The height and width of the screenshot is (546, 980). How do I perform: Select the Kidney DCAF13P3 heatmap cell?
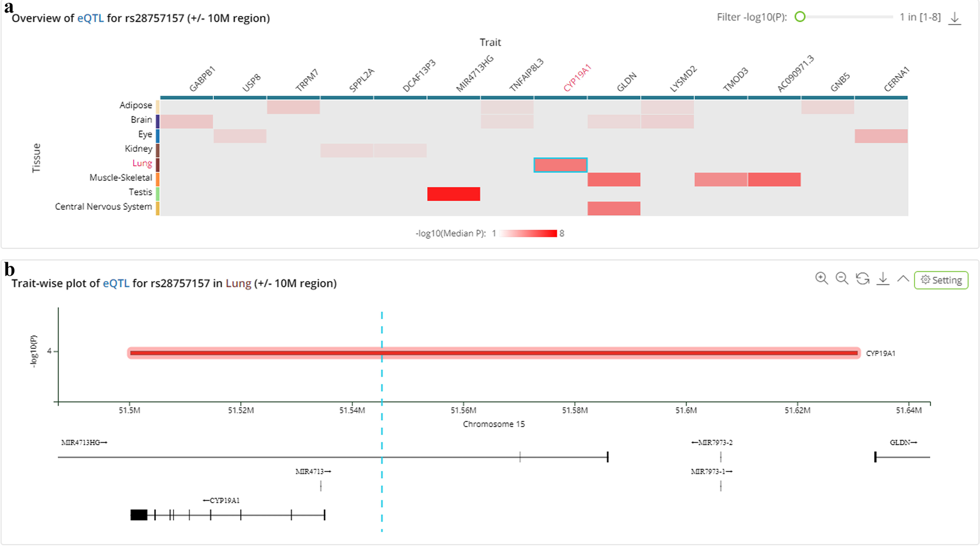coord(400,150)
